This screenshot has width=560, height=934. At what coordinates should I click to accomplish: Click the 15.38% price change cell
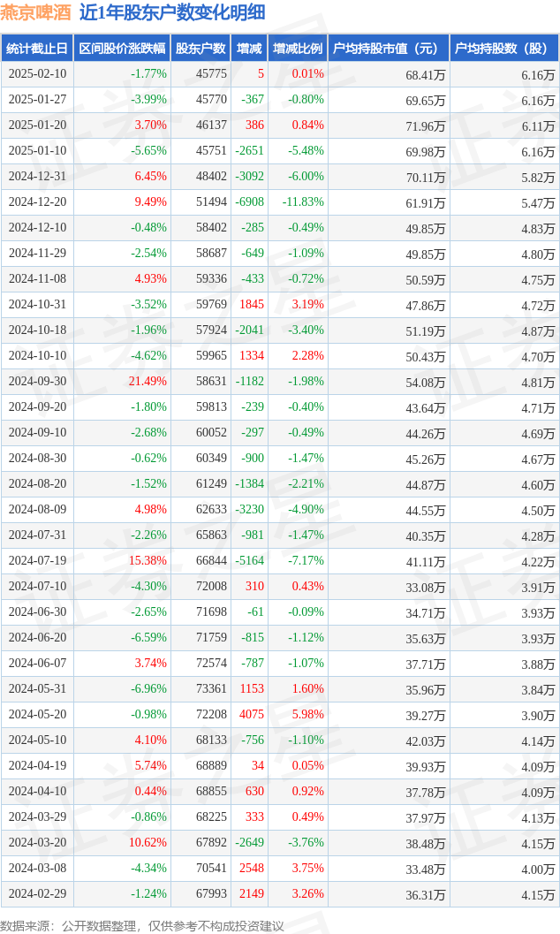tap(148, 561)
